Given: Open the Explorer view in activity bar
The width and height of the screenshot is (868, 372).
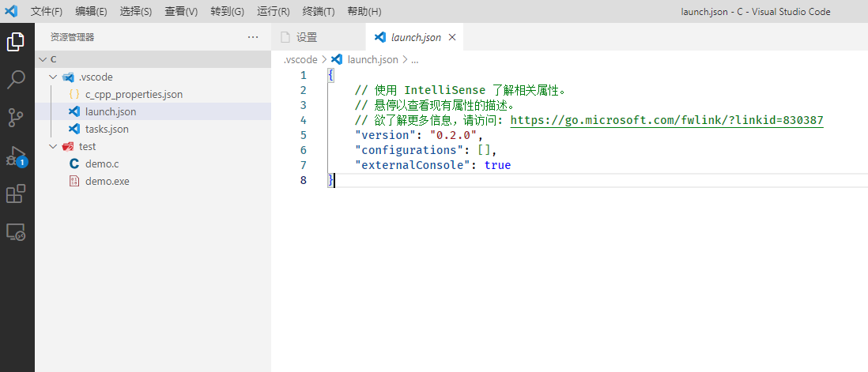Looking at the screenshot, I should tap(16, 42).
